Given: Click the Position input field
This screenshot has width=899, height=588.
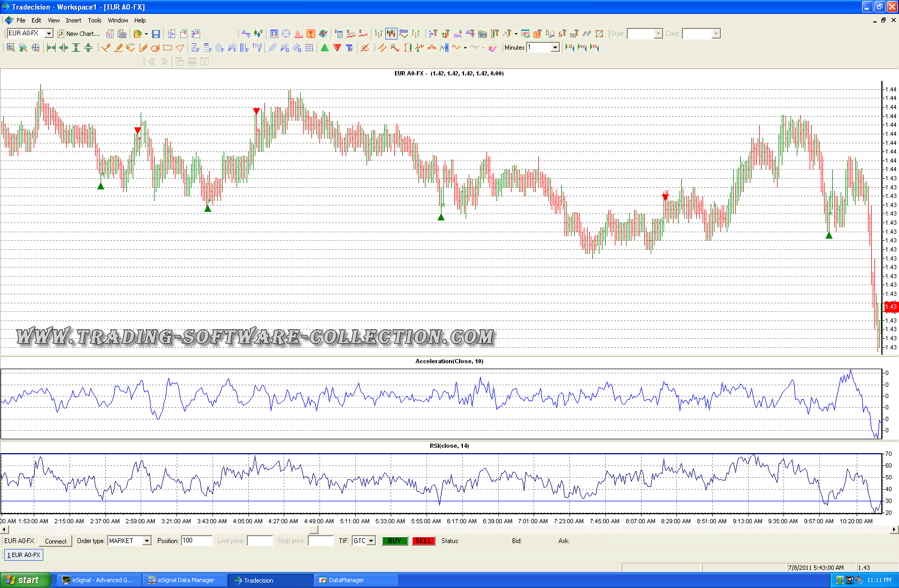Looking at the screenshot, I should 196,541.
